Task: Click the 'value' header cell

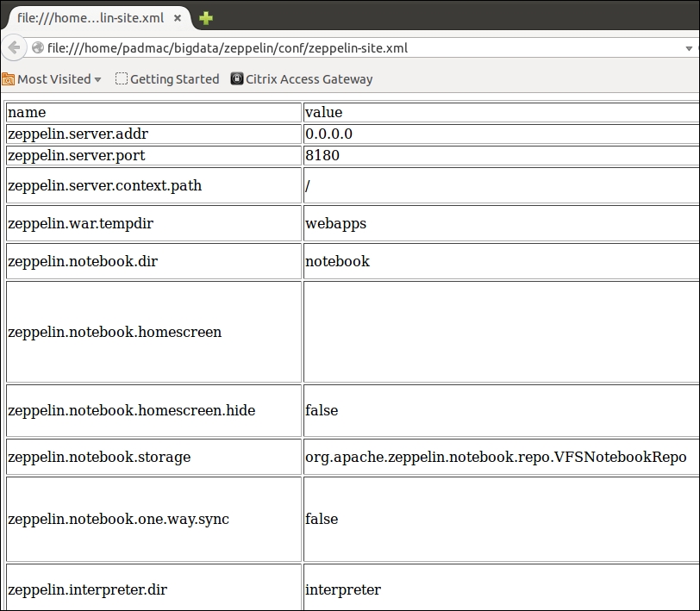Action: pyautogui.click(x=502, y=112)
